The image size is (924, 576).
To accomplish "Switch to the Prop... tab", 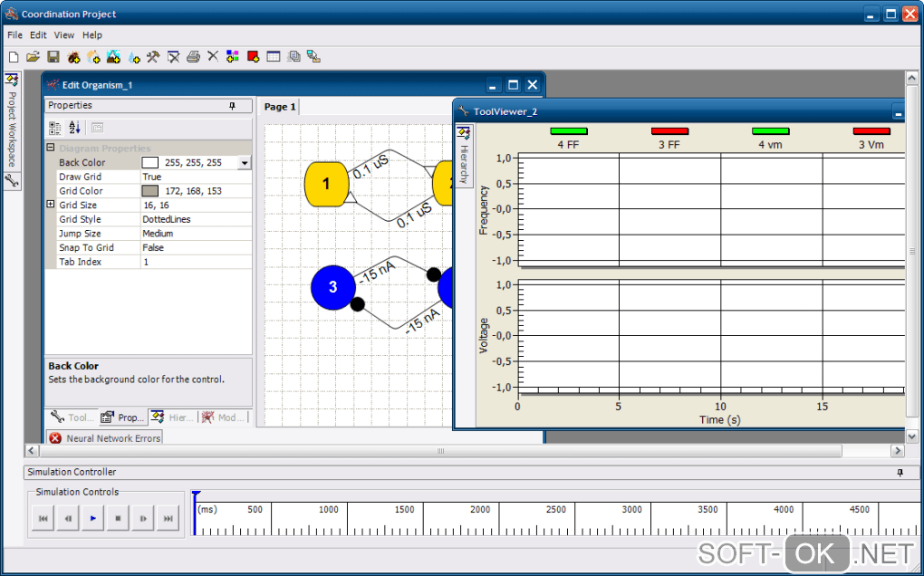I will pyautogui.click(x=122, y=418).
